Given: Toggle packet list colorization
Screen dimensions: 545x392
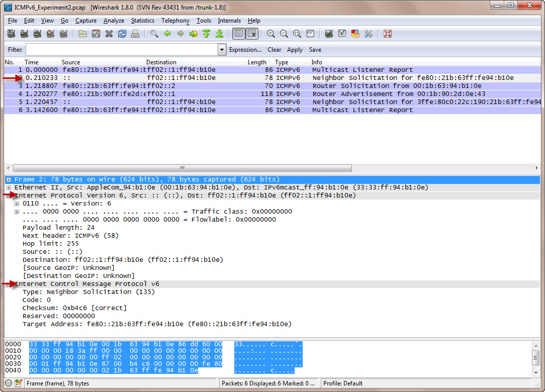Looking at the screenshot, I should click(238, 34).
